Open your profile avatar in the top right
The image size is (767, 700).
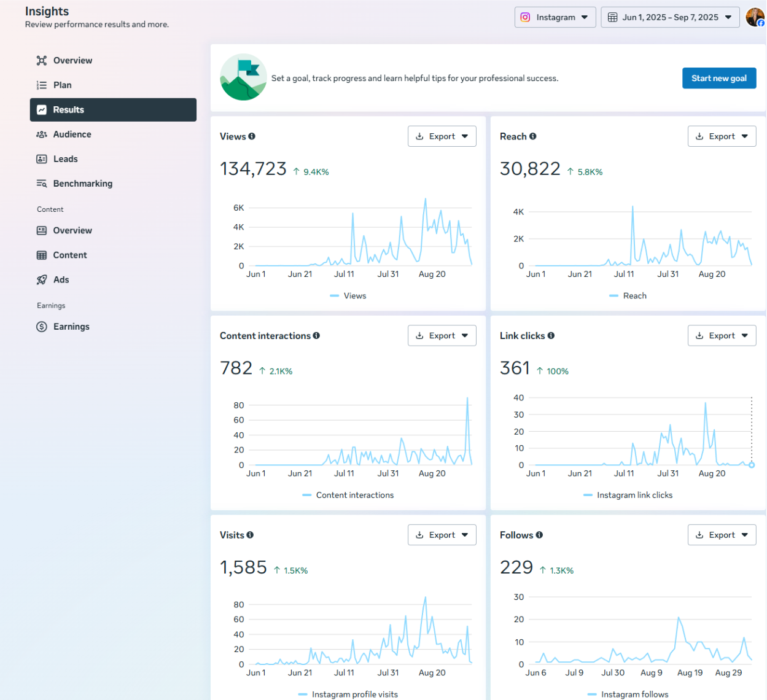coord(754,17)
